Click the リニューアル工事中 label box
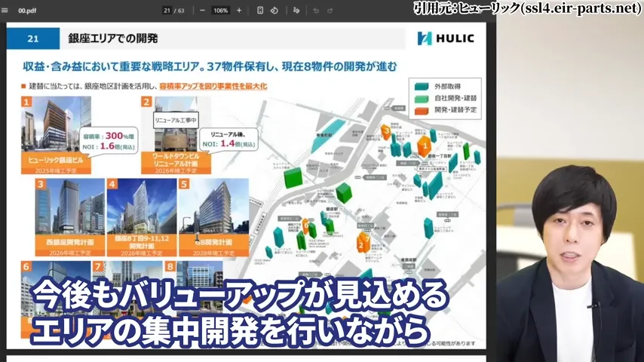 (x=176, y=121)
